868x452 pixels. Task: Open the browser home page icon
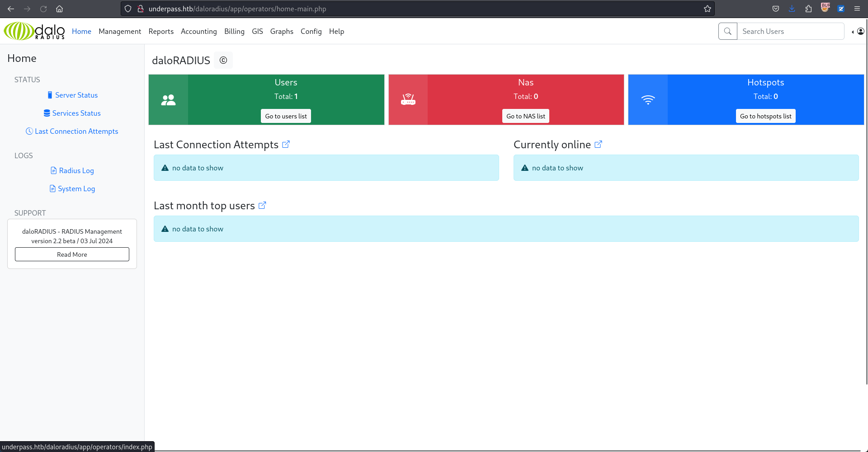59,9
